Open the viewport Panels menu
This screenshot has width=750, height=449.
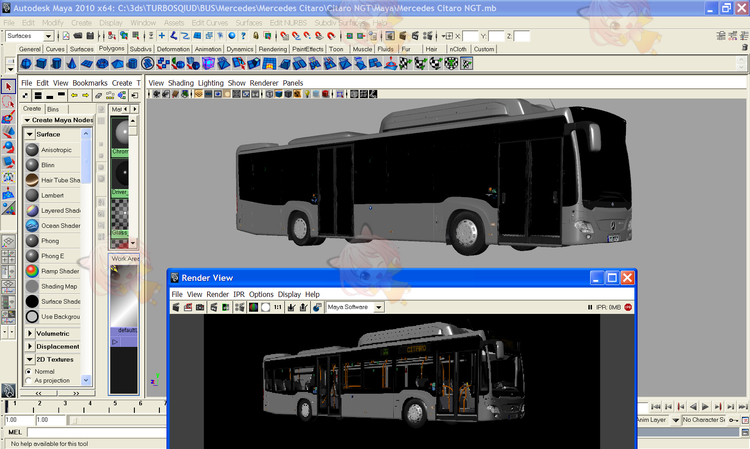[x=293, y=83]
